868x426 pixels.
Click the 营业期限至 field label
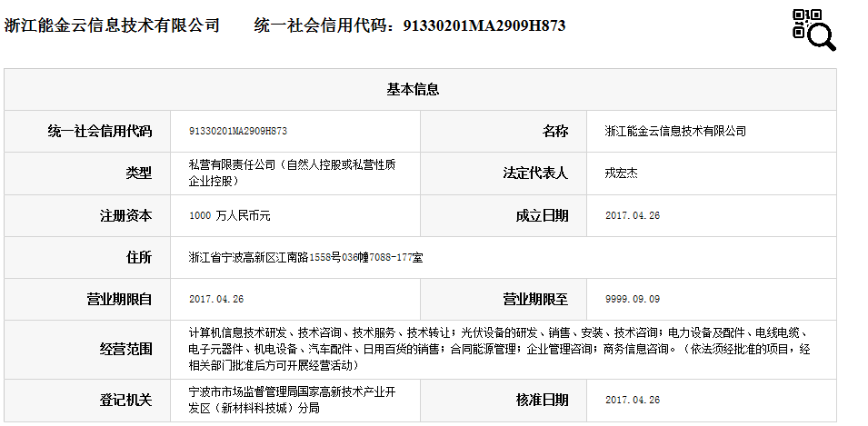point(535,300)
